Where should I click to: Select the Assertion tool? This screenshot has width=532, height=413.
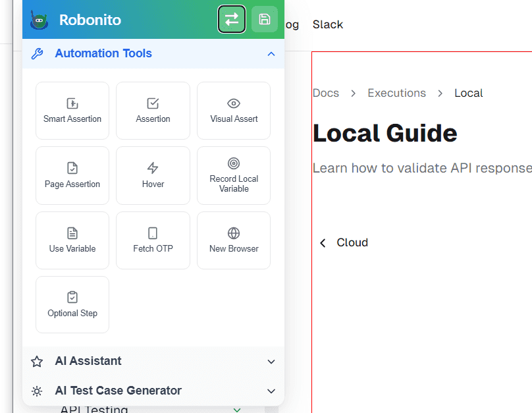pyautogui.click(x=153, y=110)
